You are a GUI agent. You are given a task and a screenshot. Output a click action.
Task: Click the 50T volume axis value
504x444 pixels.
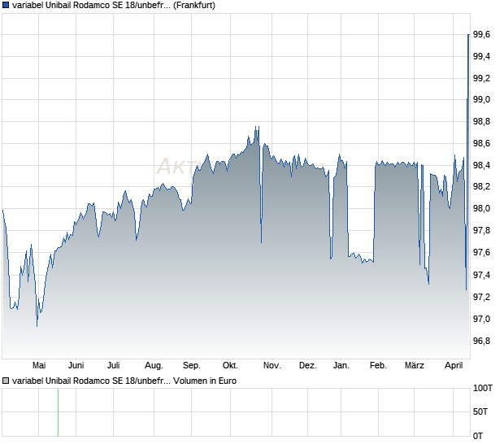point(480,411)
